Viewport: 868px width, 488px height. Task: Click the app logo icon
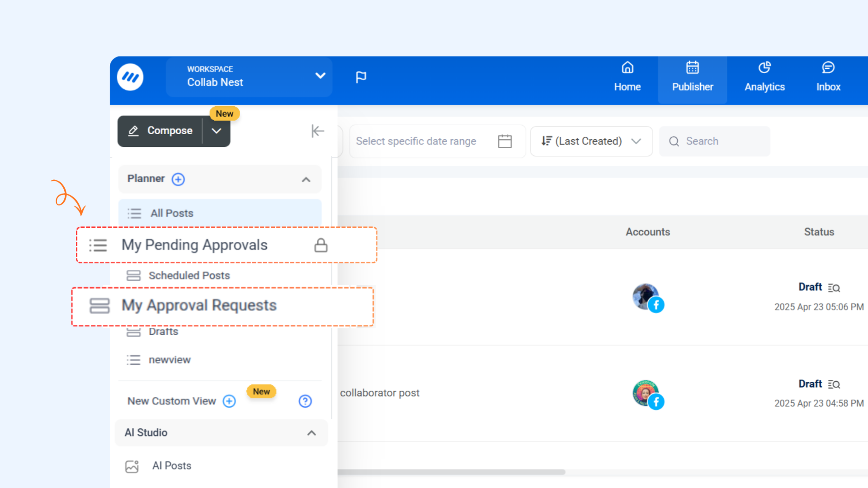(x=130, y=77)
